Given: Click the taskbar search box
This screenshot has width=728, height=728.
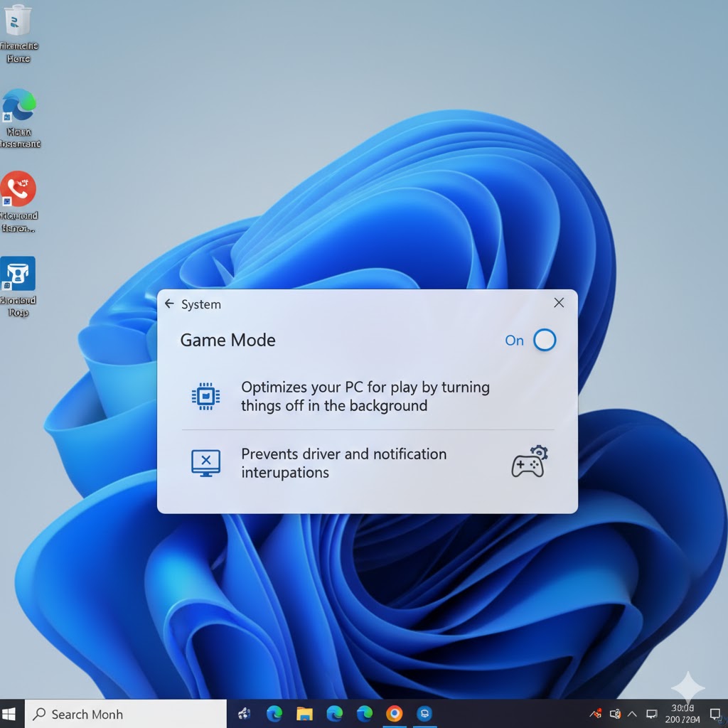Looking at the screenshot, I should 126,714.
